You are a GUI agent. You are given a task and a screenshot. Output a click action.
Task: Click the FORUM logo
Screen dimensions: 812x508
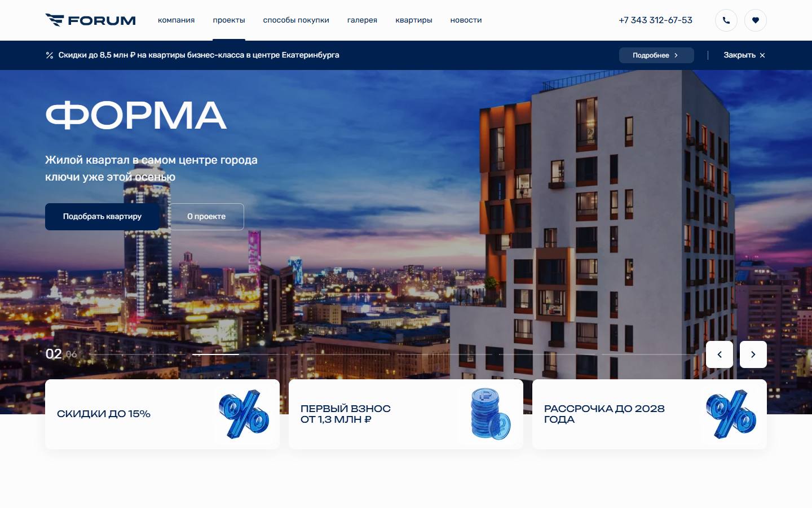click(x=90, y=20)
